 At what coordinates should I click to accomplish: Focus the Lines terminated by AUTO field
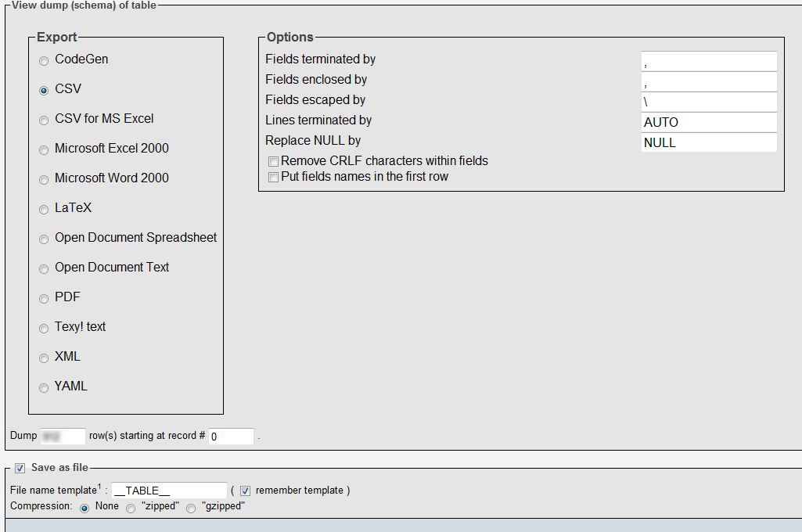tap(708, 122)
